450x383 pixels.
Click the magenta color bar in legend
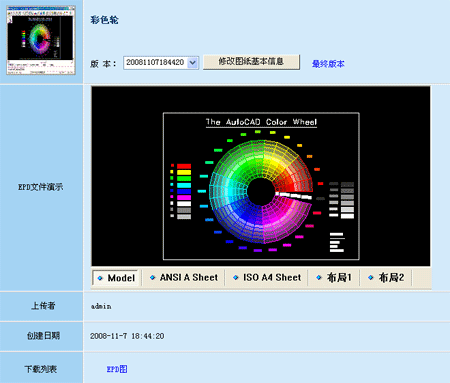pyautogui.click(x=184, y=198)
